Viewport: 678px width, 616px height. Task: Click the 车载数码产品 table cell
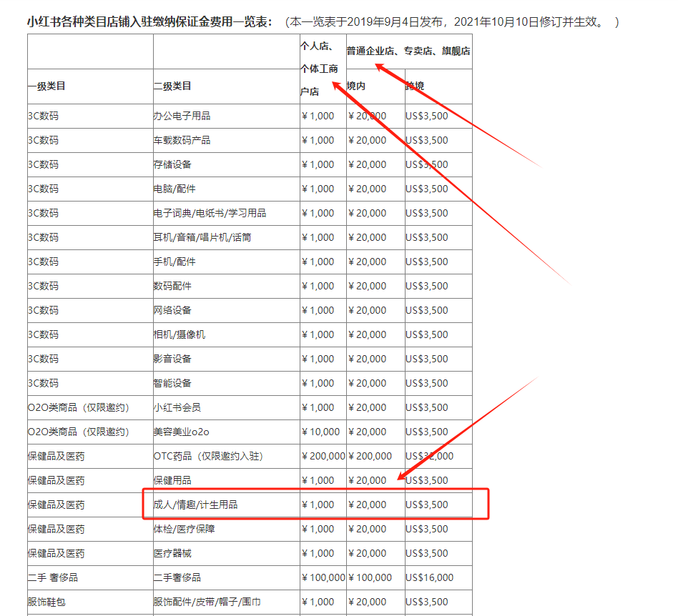[182, 140]
